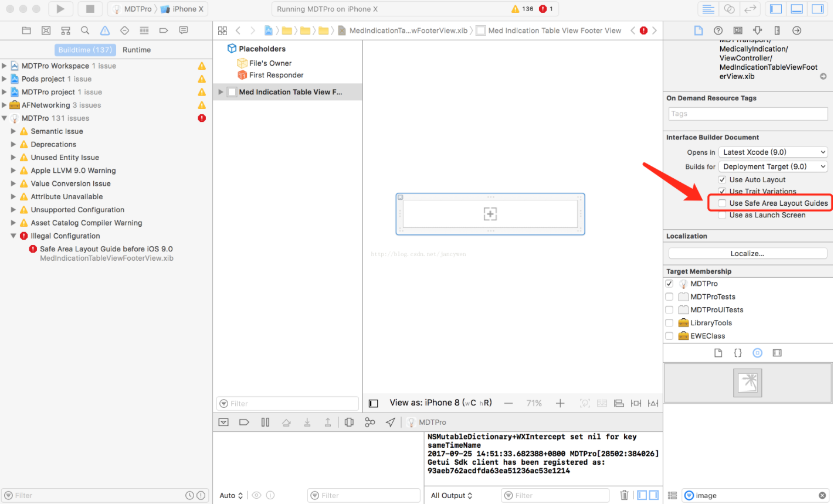Show the Standard editor
The image size is (834, 504).
708,9
